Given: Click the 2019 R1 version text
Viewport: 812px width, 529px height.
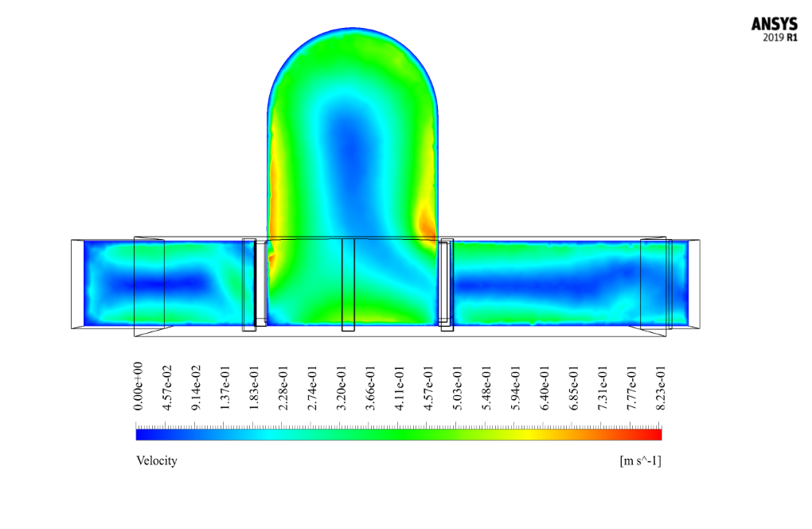Looking at the screenshot, I should click(779, 37).
